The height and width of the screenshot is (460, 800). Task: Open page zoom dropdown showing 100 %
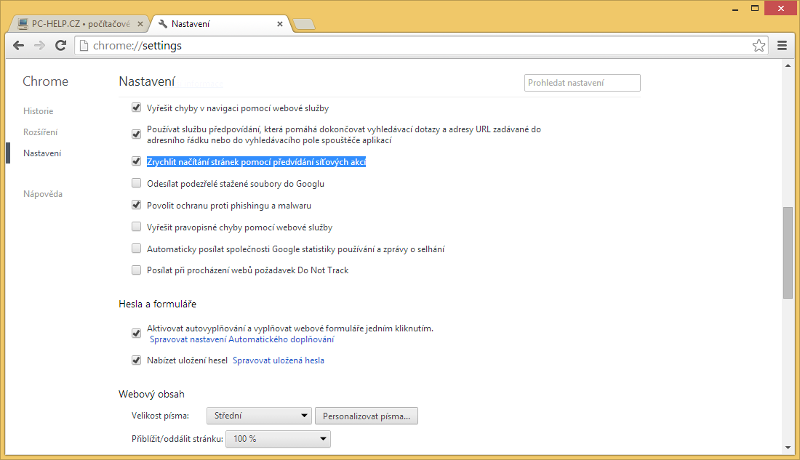pos(278,439)
